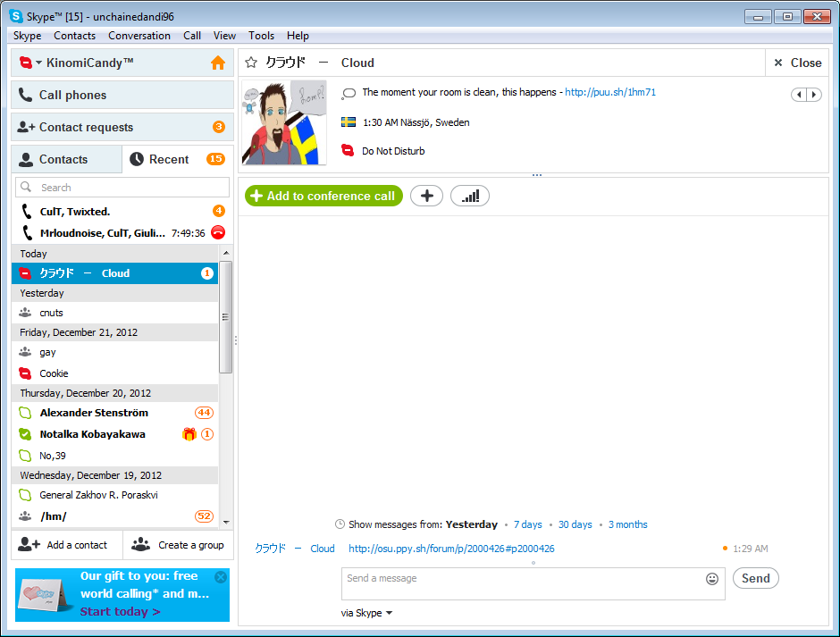Hang up the Mrloudnoise group call

tap(218, 232)
